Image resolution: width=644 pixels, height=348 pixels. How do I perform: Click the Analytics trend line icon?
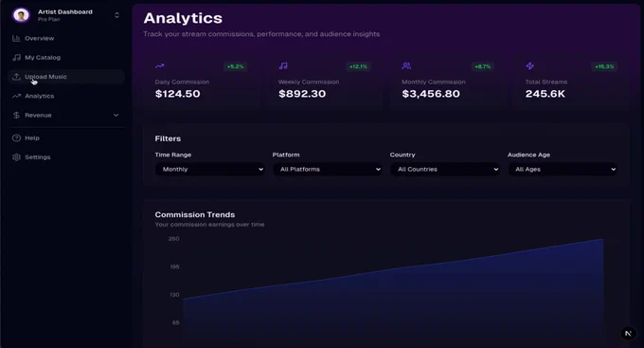(x=16, y=96)
